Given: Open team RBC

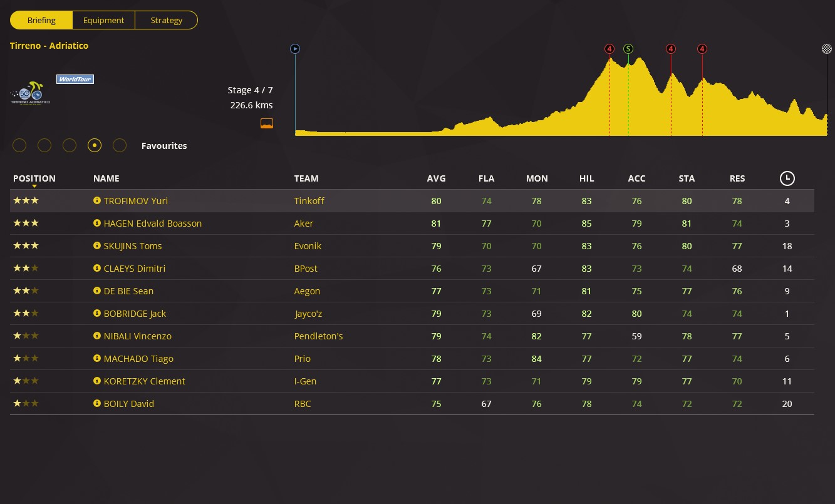Looking at the screenshot, I should pyautogui.click(x=303, y=404).
